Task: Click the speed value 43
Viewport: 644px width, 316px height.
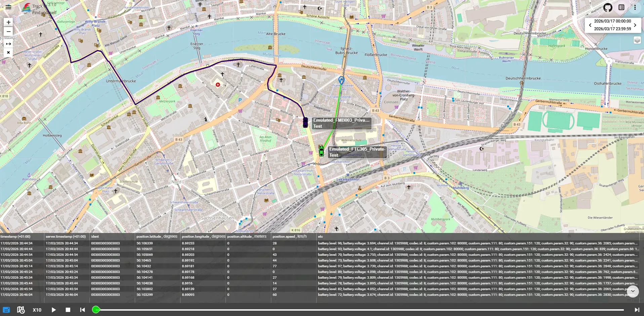Action: click(275, 254)
